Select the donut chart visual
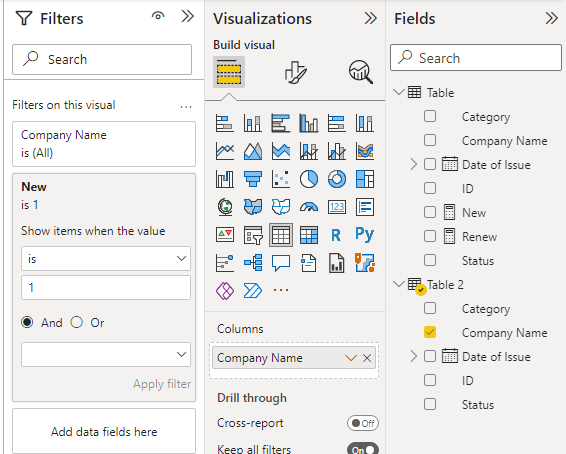 (337, 179)
